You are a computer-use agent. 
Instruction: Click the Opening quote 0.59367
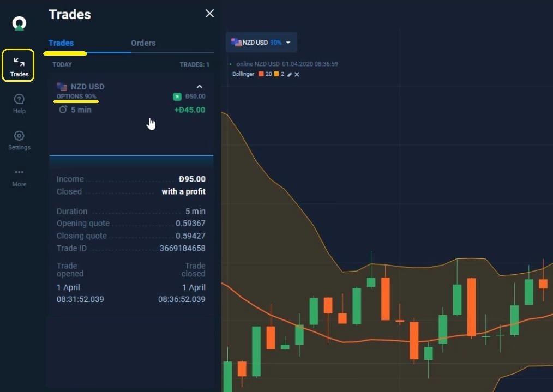click(190, 224)
